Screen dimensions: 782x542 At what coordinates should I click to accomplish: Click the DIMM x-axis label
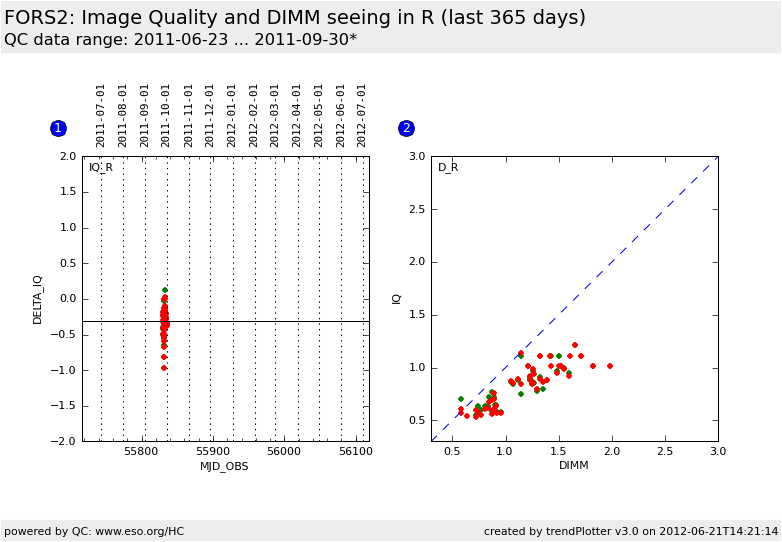tap(574, 465)
